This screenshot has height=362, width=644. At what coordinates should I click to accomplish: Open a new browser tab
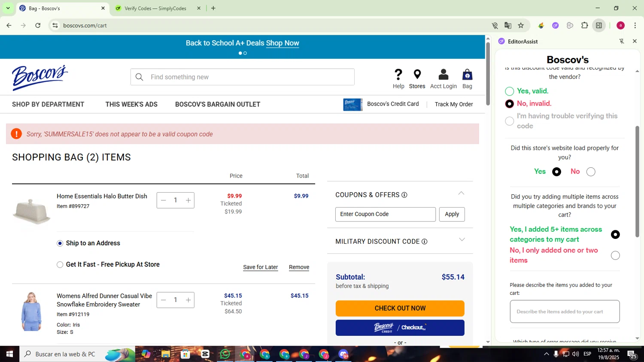(213, 8)
